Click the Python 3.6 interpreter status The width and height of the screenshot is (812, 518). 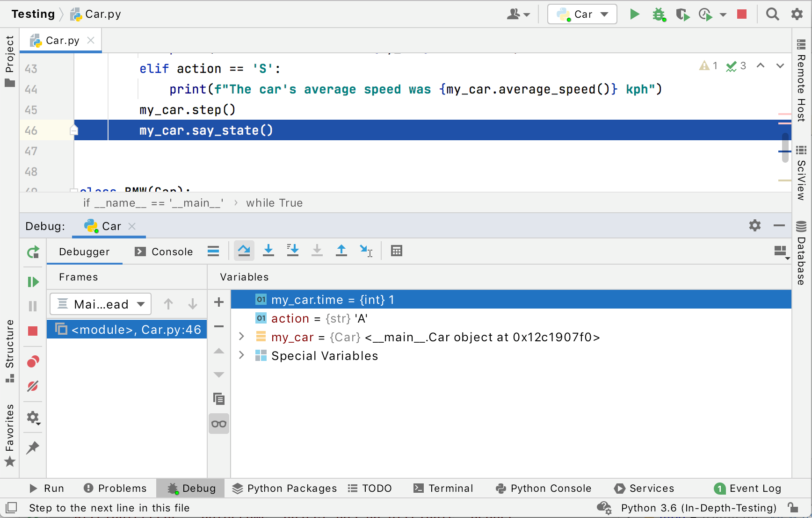click(x=698, y=508)
